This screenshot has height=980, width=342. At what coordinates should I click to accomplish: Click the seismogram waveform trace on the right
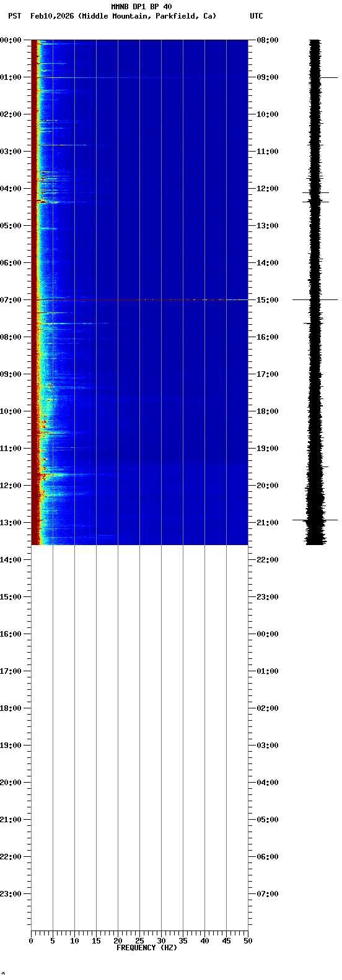[315, 292]
